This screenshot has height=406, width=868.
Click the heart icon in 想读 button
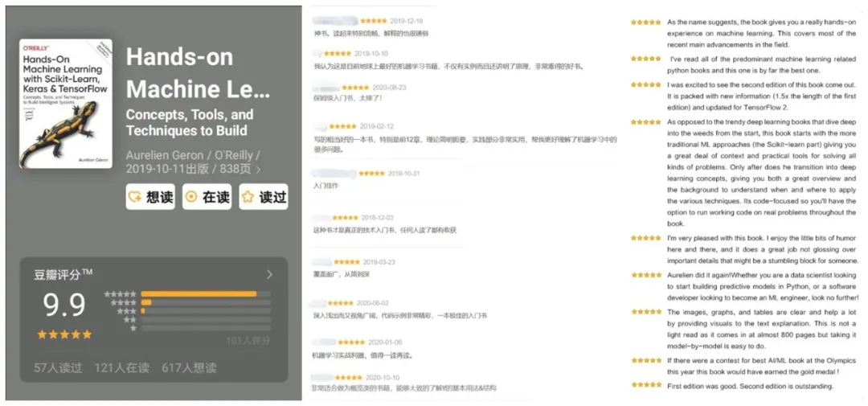(x=134, y=197)
